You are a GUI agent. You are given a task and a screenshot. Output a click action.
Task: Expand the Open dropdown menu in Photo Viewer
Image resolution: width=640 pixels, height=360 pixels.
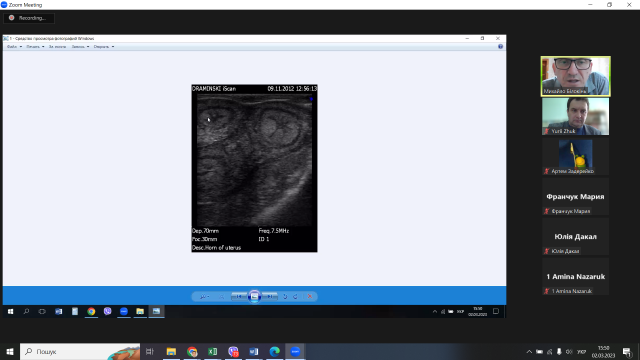(104, 47)
